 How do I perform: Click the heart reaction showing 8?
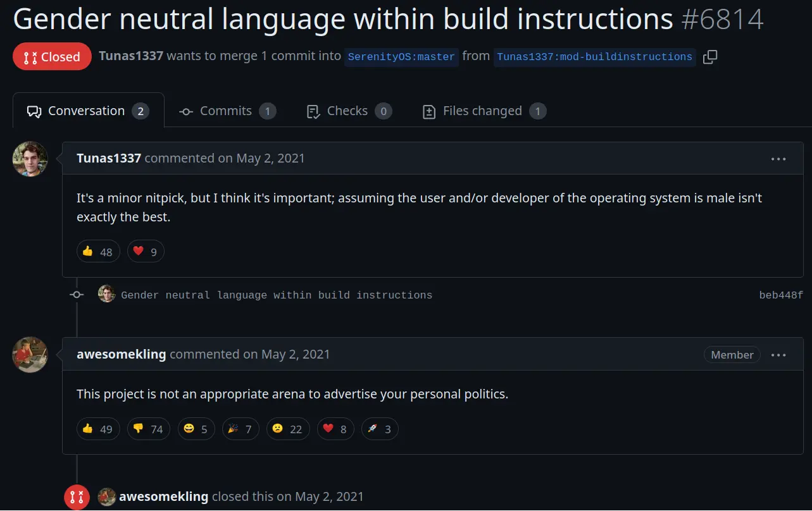[x=335, y=429]
